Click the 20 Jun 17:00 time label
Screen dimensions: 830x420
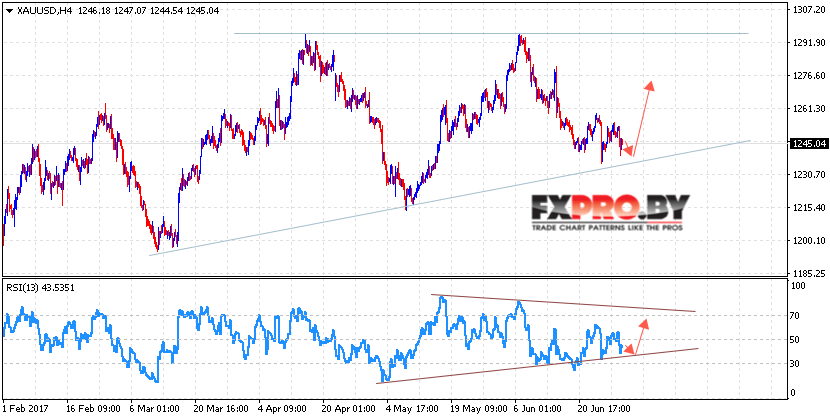[x=606, y=409]
